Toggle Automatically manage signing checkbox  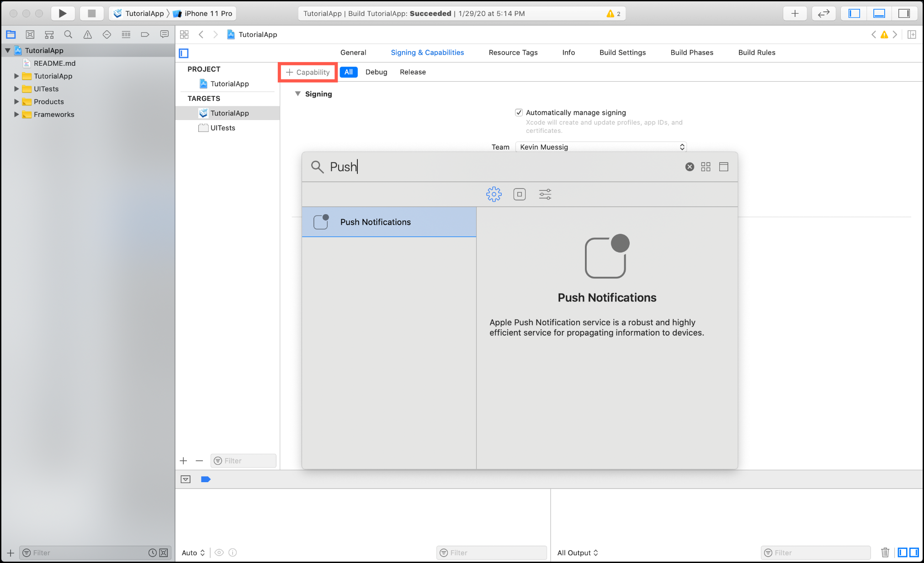[x=519, y=112]
